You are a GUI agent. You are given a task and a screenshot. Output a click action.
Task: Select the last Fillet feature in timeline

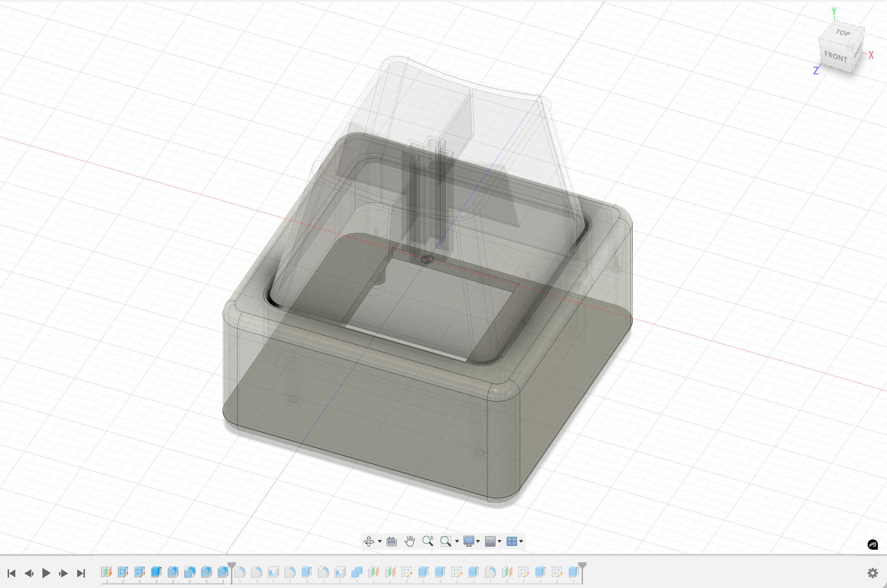(x=490, y=572)
